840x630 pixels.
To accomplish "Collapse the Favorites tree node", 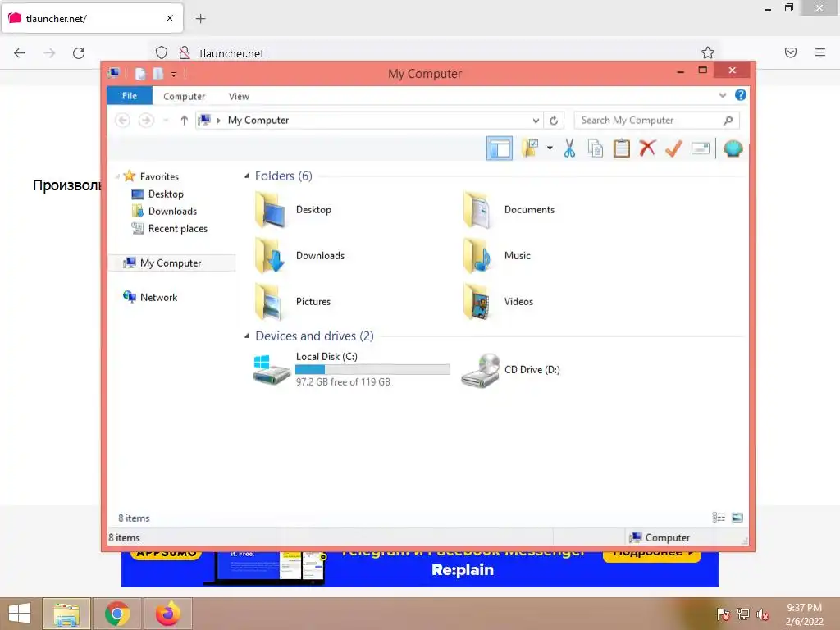I will (x=117, y=176).
